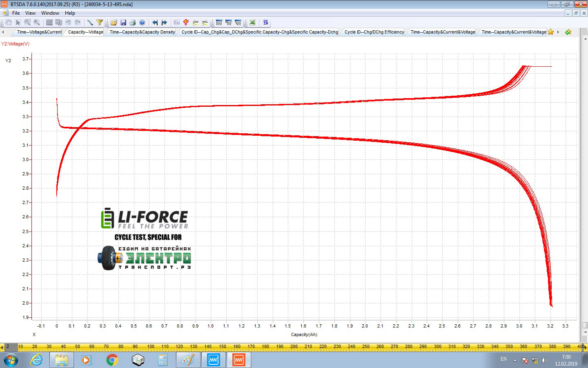Screen dimensions: 588x368
Task: Click the Y2:Voltage(V) axis label
Action: pyautogui.click(x=15, y=44)
